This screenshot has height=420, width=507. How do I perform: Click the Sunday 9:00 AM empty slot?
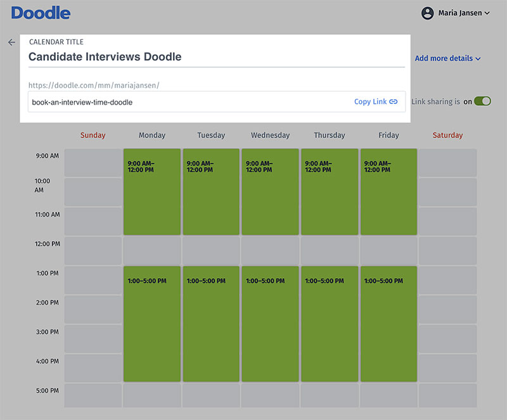93,163
